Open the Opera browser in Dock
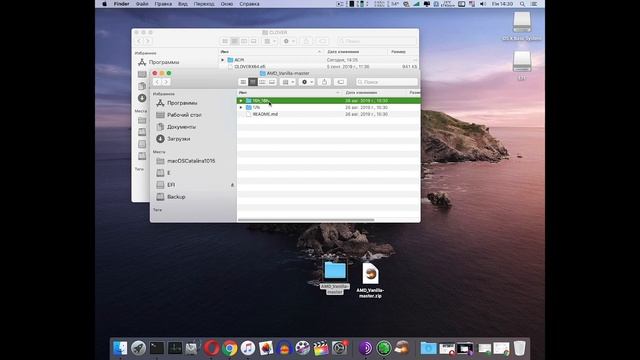This screenshot has width=640, height=360. [211, 348]
